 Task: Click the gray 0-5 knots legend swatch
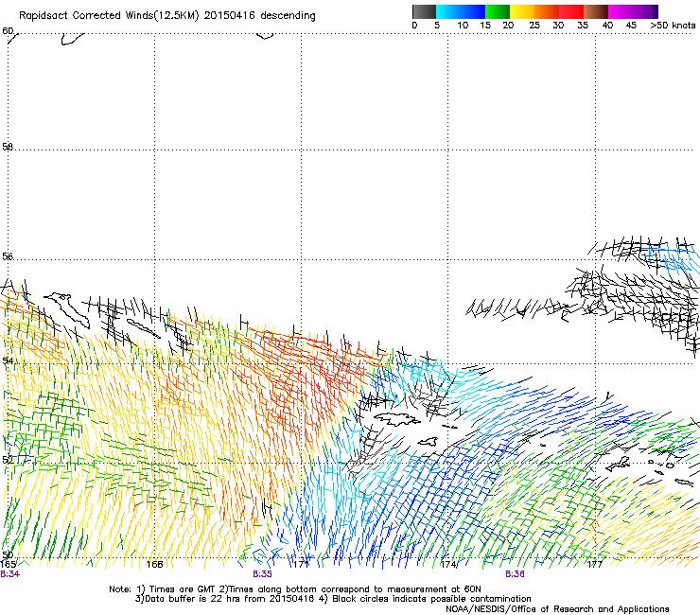[x=424, y=11]
